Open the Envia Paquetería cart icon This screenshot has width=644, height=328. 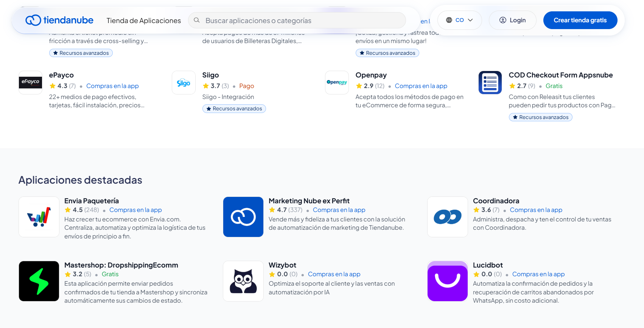point(39,217)
